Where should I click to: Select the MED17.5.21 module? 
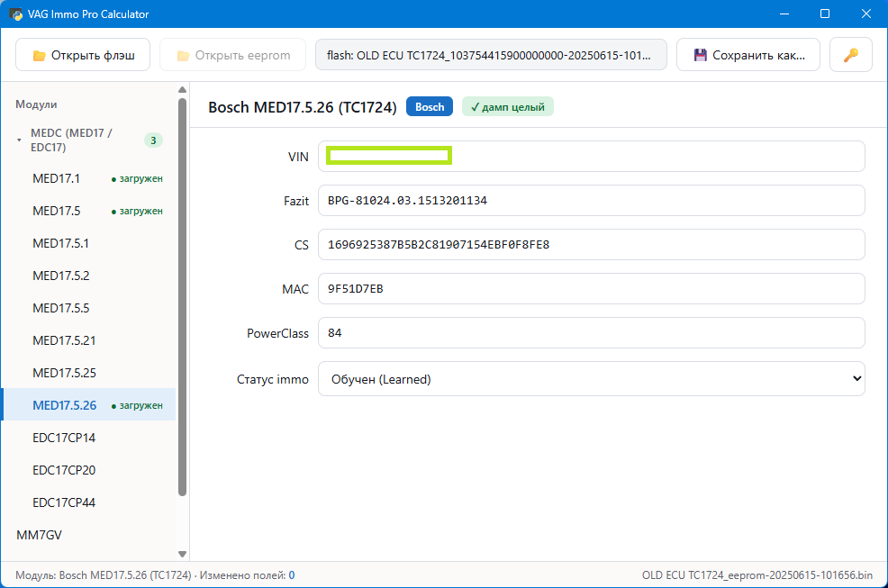89,340
